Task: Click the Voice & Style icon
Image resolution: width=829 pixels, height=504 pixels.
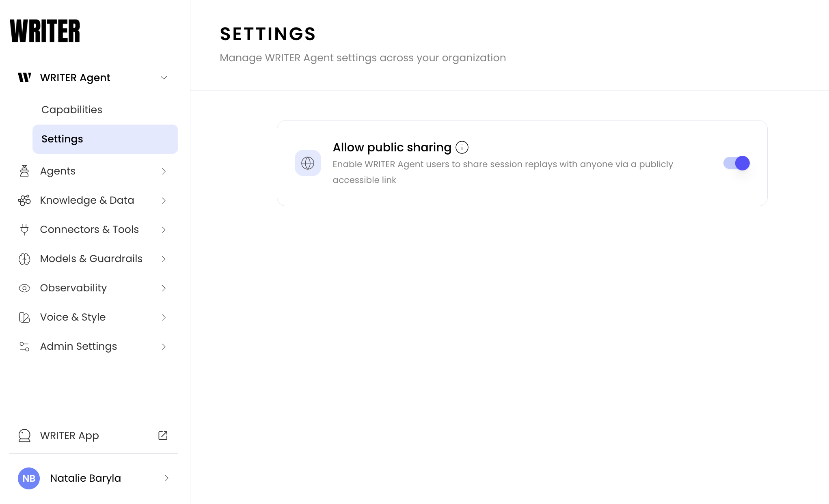Action: [x=24, y=317]
